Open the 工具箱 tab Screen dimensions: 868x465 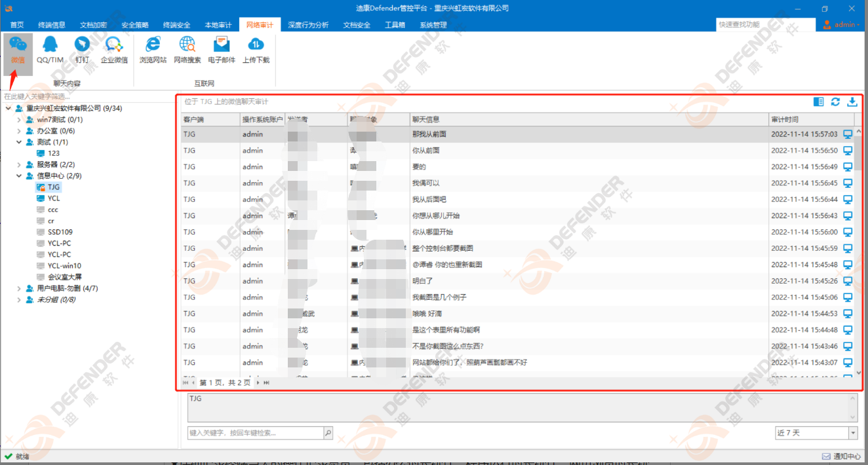pyautogui.click(x=395, y=25)
